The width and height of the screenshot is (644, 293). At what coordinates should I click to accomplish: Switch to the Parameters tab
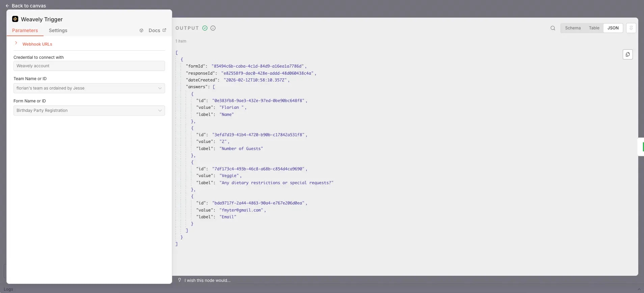click(25, 30)
